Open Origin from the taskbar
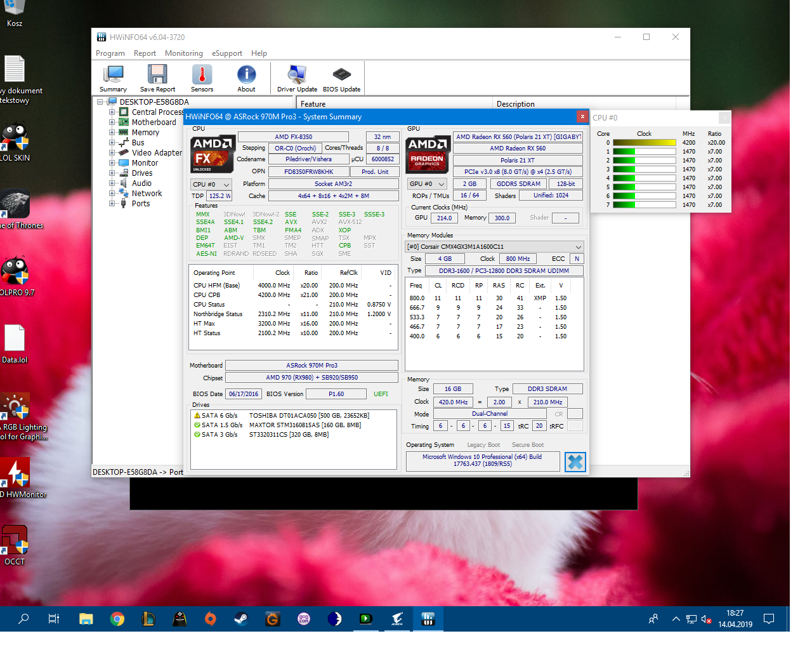Viewport: 812px width, 650px height. 210,619
